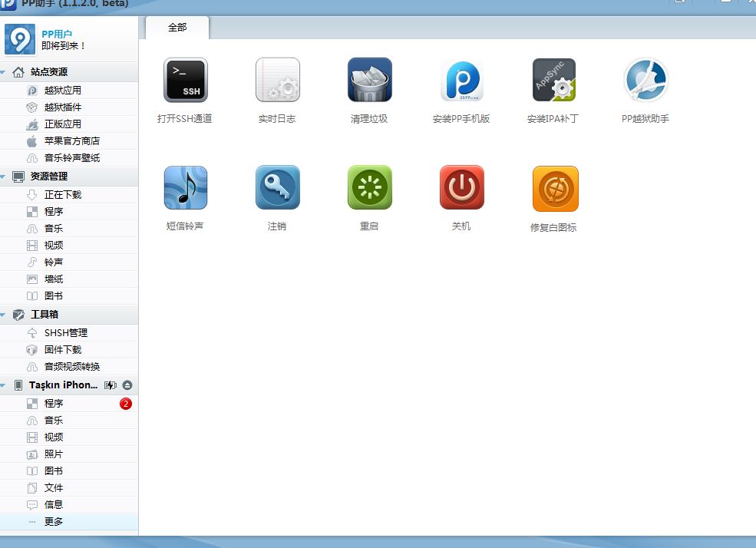756x548 pixels.
Task: Select 音乐 under 资源管理
Action: click(x=69, y=229)
